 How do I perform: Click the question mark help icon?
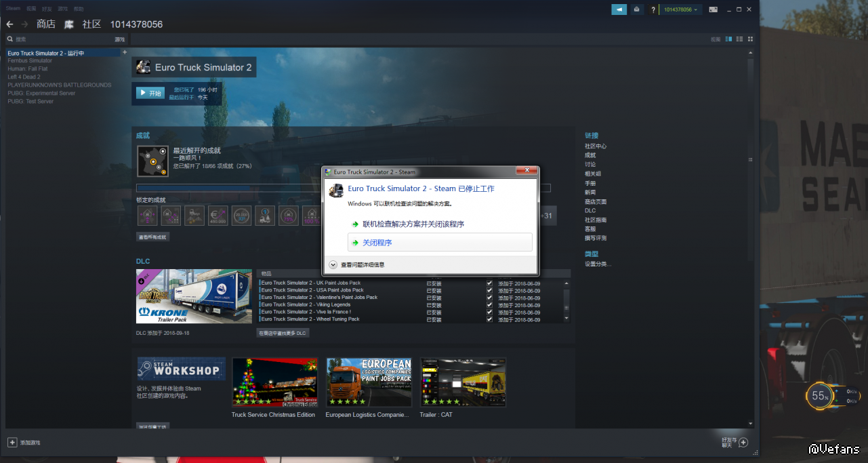[x=653, y=9]
